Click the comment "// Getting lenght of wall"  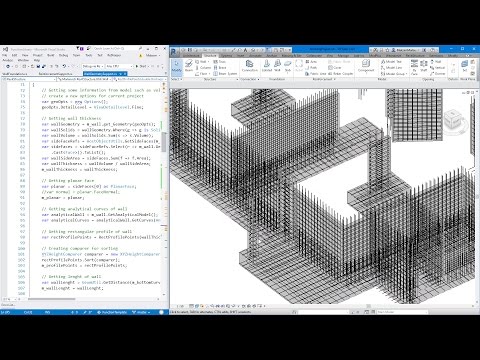(x=71, y=277)
